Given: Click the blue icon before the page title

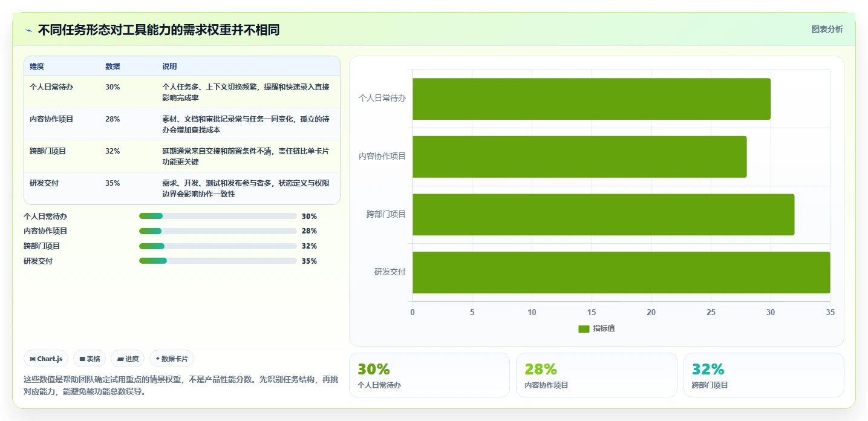Looking at the screenshot, I should 28,30.
